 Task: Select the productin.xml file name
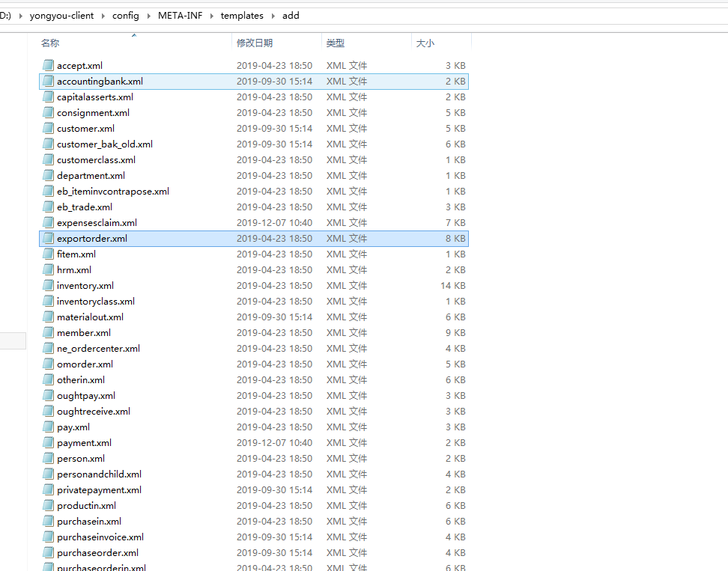(x=86, y=506)
